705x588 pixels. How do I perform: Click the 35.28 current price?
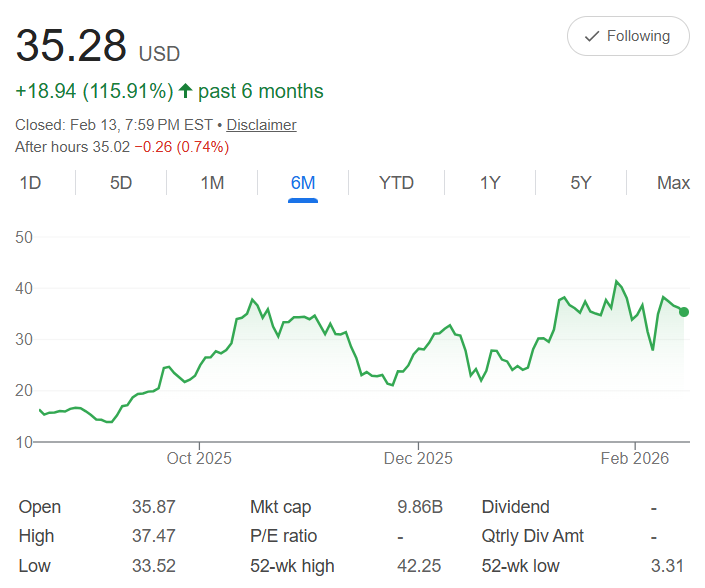click(x=71, y=46)
